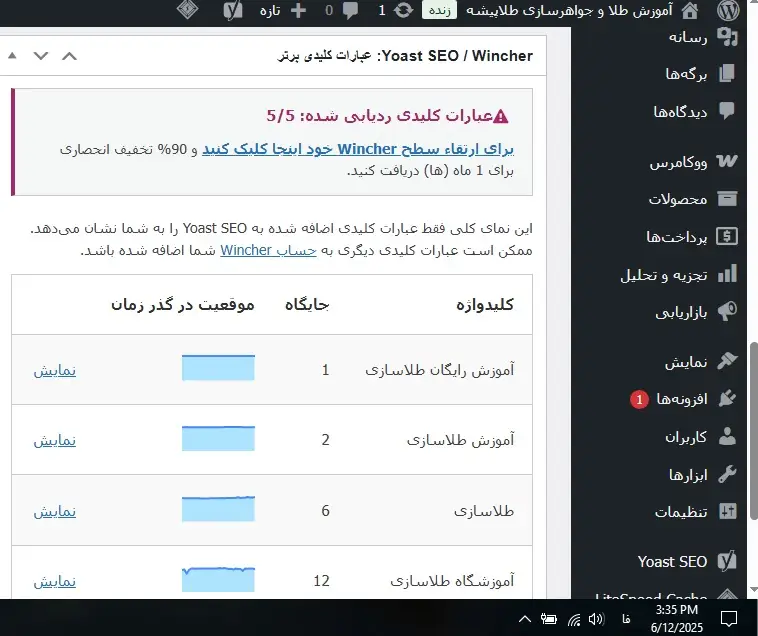This screenshot has height=636, width=758.
Task: Show hidden tray icons chevron
Action: [525, 619]
